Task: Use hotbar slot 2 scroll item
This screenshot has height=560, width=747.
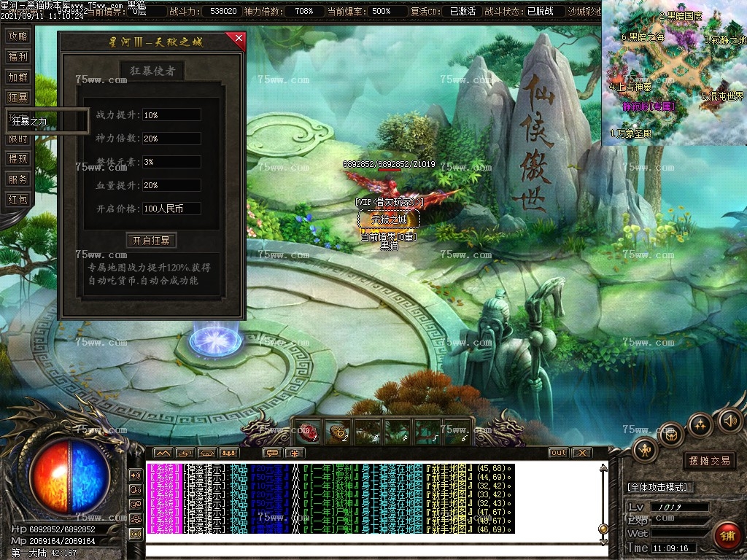Action: [338, 432]
